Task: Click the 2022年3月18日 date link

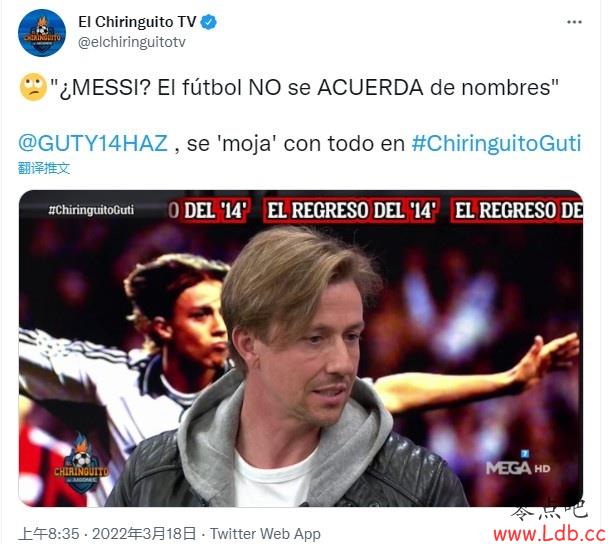Action: click(144, 534)
